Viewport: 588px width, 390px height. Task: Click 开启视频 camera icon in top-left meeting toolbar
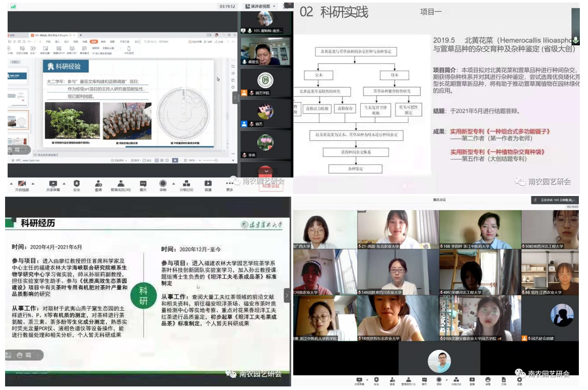[x=22, y=183]
